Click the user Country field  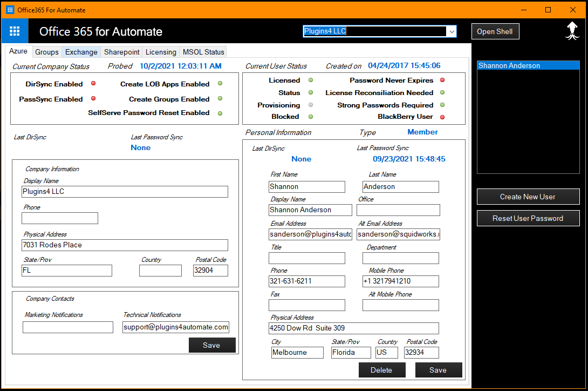387,353
